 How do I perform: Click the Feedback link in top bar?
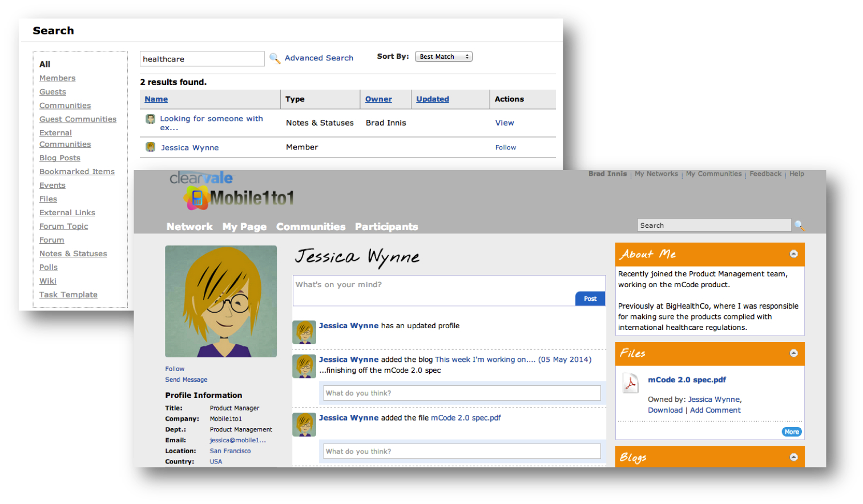click(x=765, y=174)
